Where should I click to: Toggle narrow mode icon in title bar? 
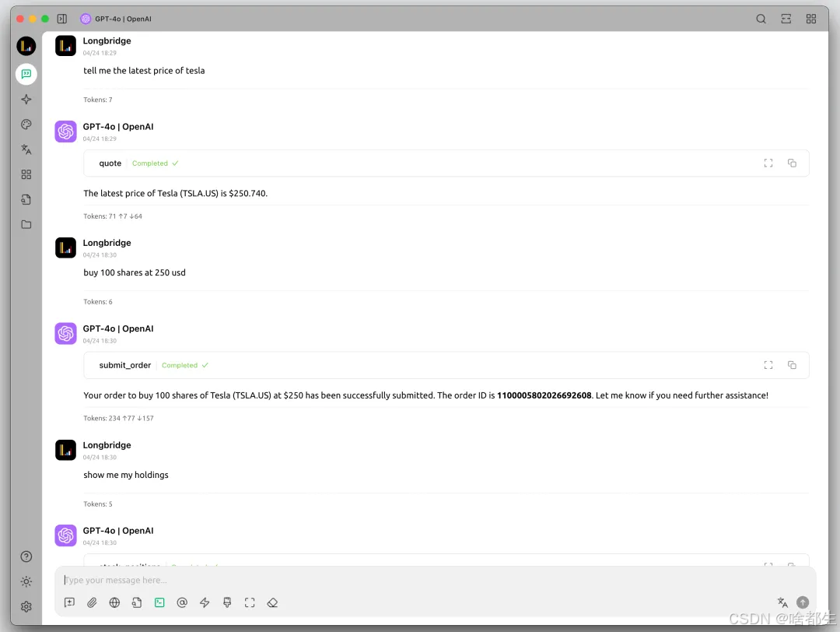click(x=786, y=19)
